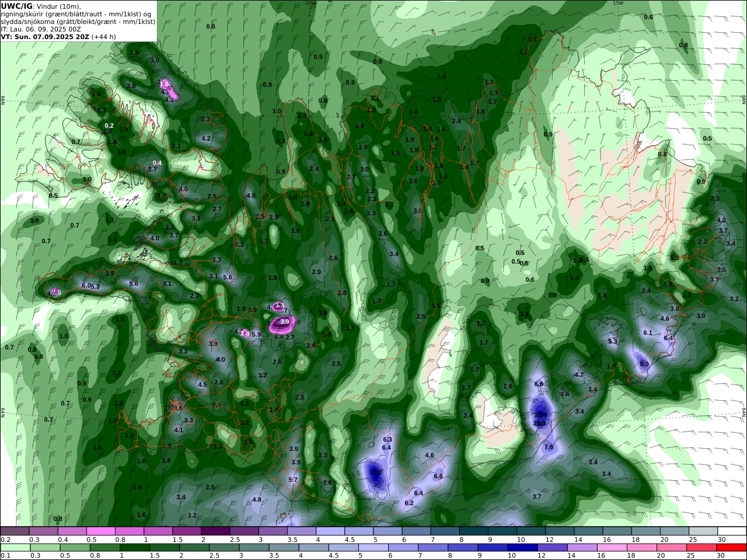Select the rain scale 10 navy blue swatch
747x560 pixels.
click(x=523, y=548)
